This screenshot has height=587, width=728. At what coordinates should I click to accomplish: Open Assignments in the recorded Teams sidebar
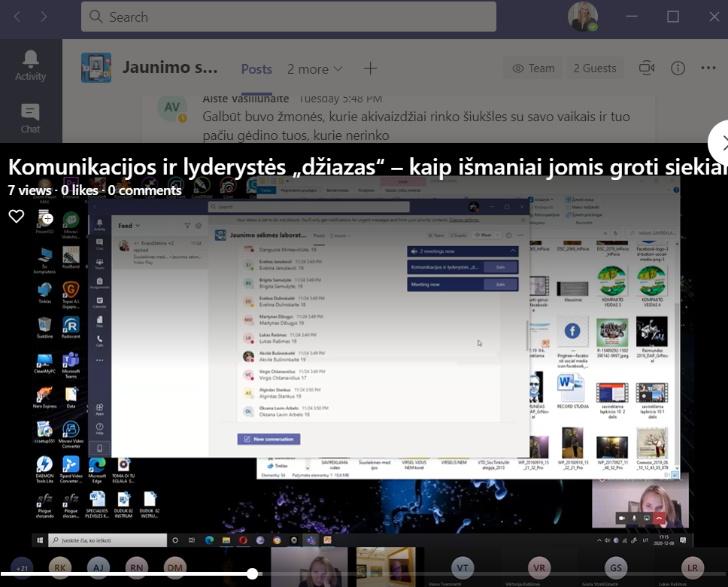99,283
